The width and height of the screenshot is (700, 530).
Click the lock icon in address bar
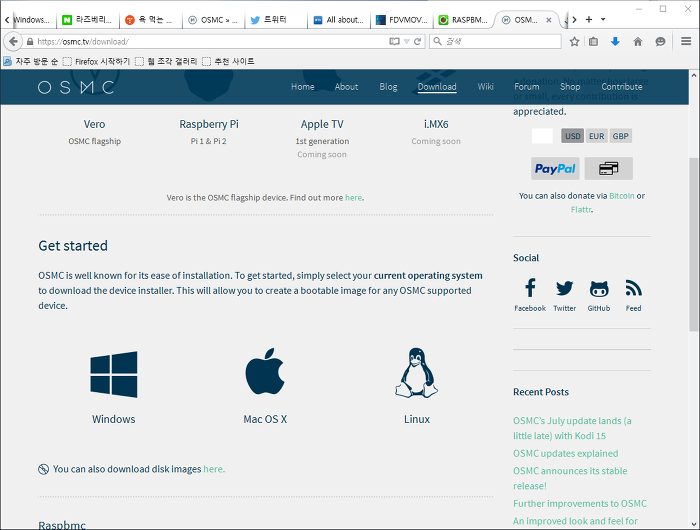30,42
